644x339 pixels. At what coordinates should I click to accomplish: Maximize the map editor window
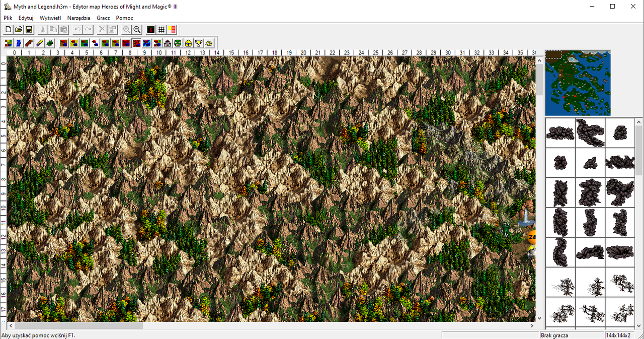(x=612, y=7)
